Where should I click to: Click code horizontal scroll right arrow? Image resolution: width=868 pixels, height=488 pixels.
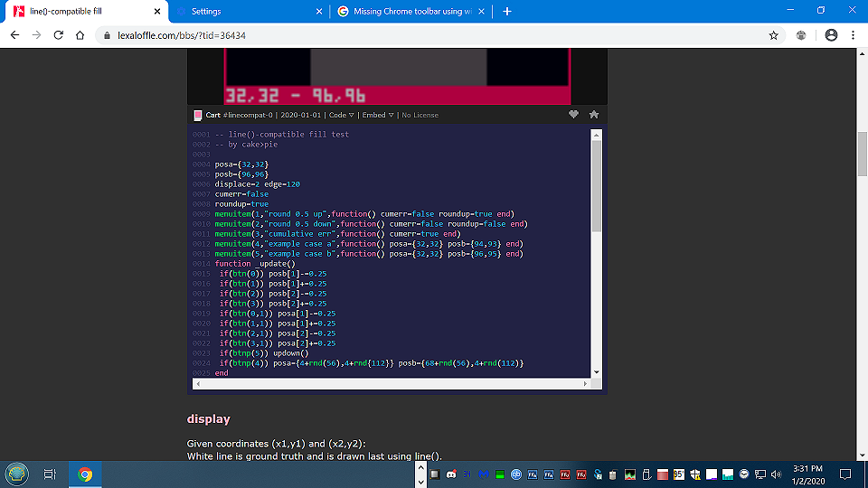click(x=585, y=383)
